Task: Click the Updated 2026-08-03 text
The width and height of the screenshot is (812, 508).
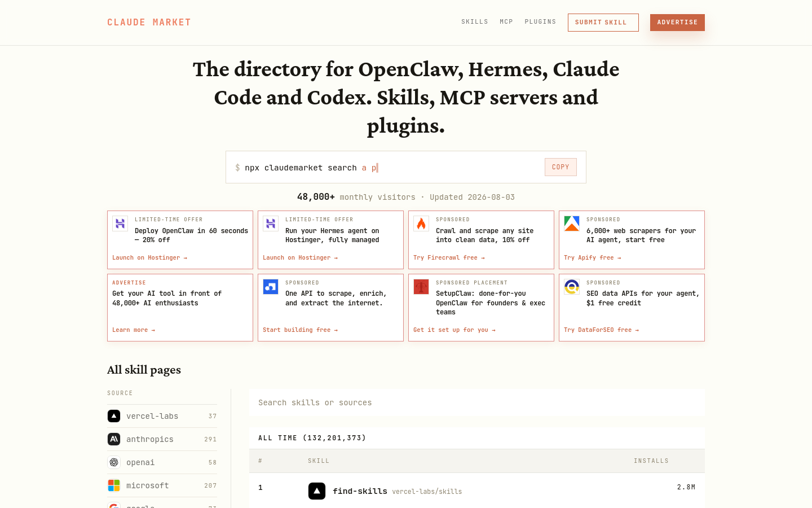Action: pos(472,197)
